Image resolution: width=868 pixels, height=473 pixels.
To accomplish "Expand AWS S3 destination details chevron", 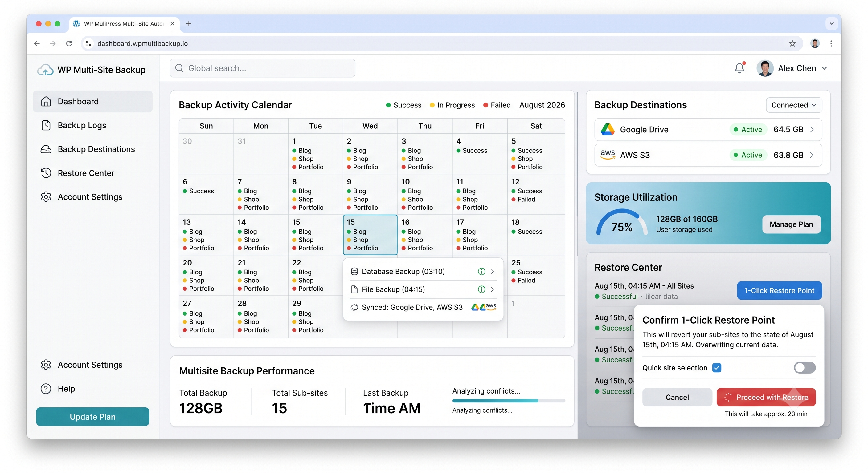I will click(x=812, y=155).
